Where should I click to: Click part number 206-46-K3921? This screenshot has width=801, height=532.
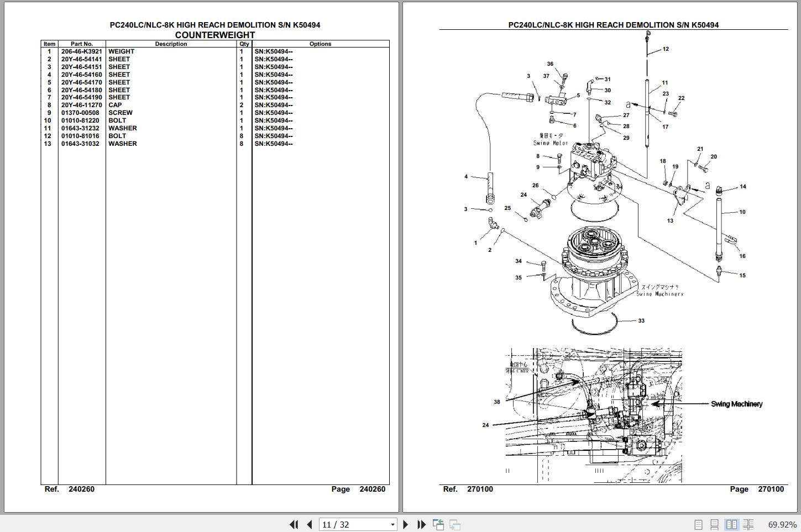pos(82,51)
